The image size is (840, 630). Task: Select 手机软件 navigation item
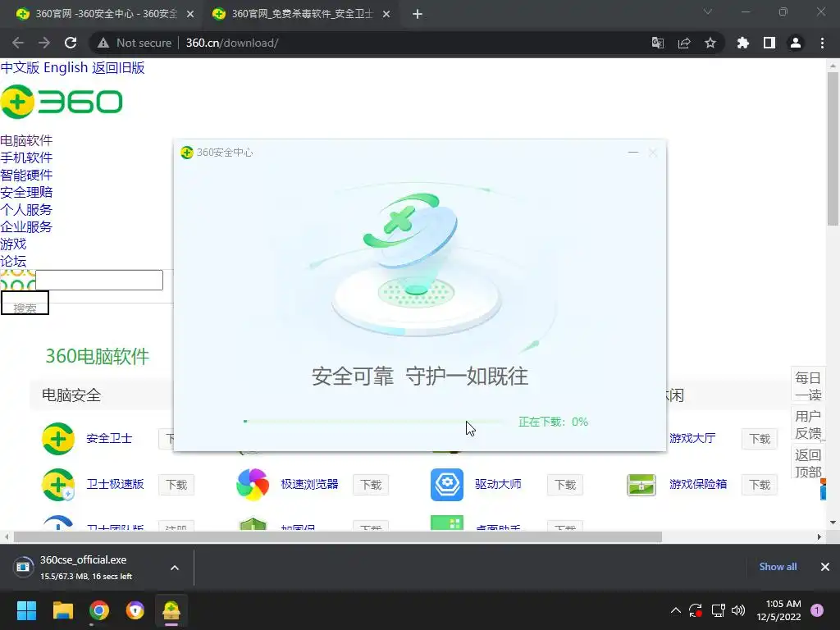coord(26,158)
